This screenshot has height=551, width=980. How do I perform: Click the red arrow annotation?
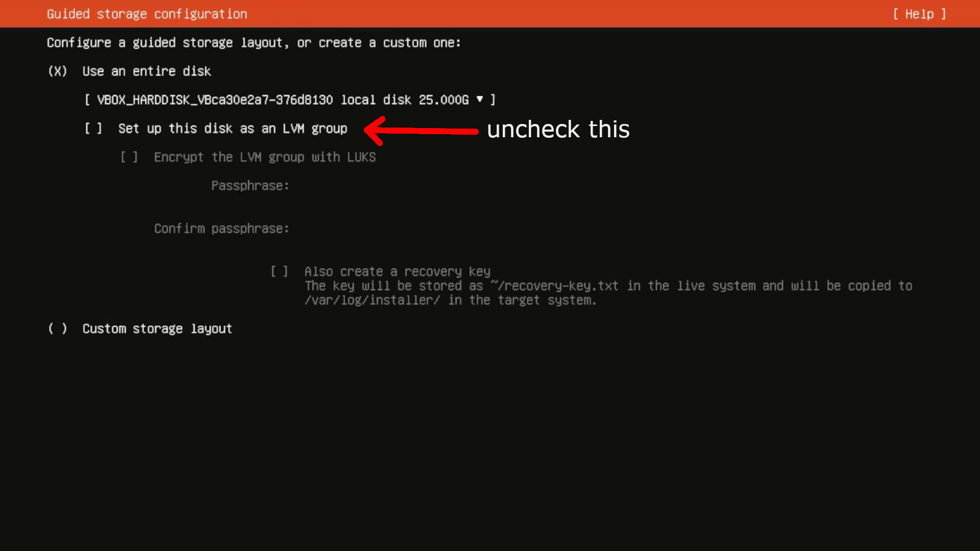[x=421, y=131]
